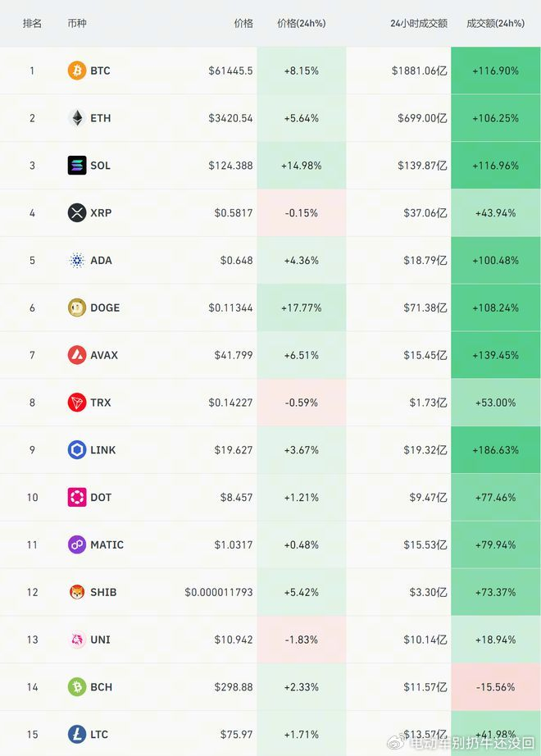Click the TRX Tron icon

[77, 403]
